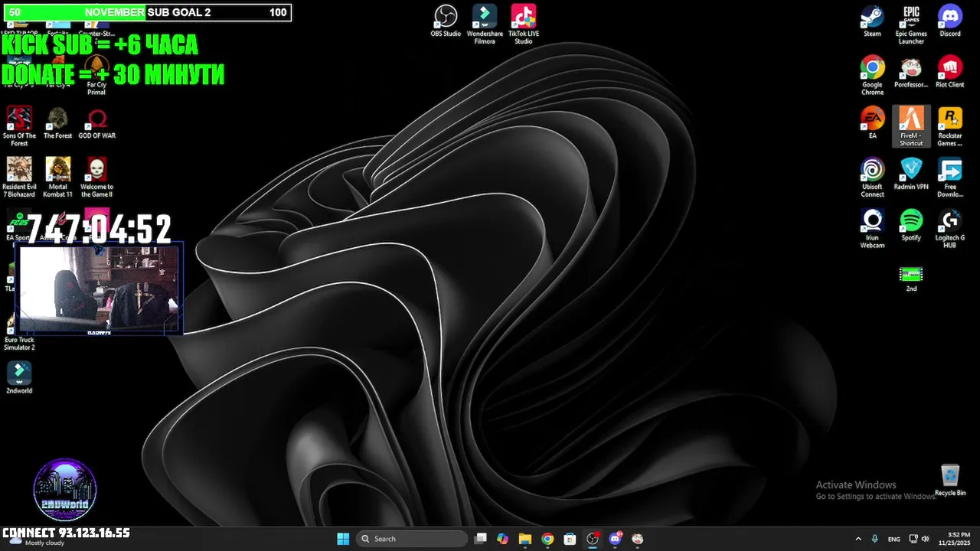The width and height of the screenshot is (980, 551).
Task: Click the EA desktop shortcut
Action: click(x=872, y=122)
